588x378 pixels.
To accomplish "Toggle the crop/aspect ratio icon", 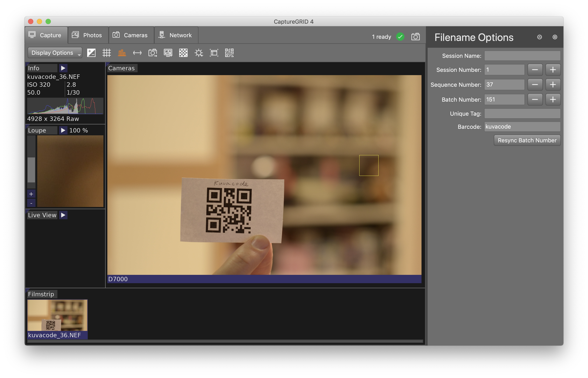I will coord(214,53).
